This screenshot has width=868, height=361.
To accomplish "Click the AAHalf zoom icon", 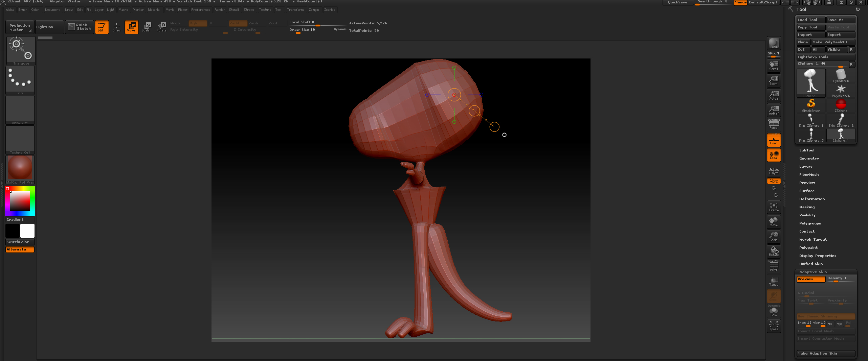I will point(774,110).
